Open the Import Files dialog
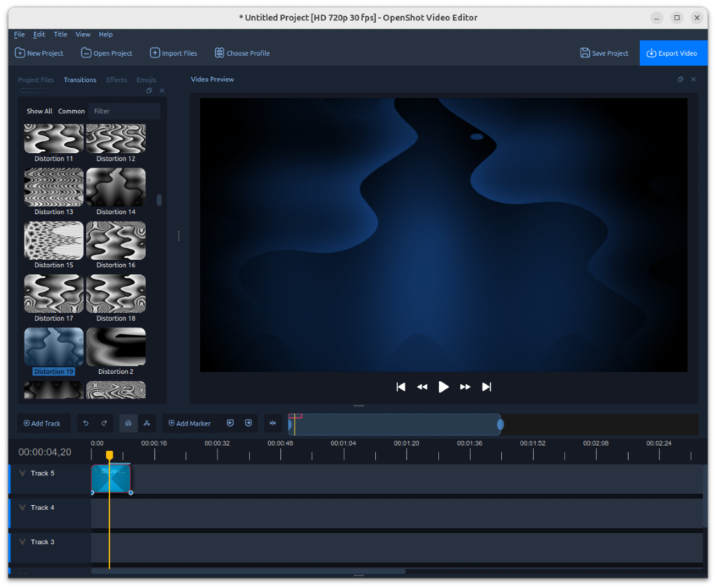The image size is (716, 588). click(x=173, y=53)
